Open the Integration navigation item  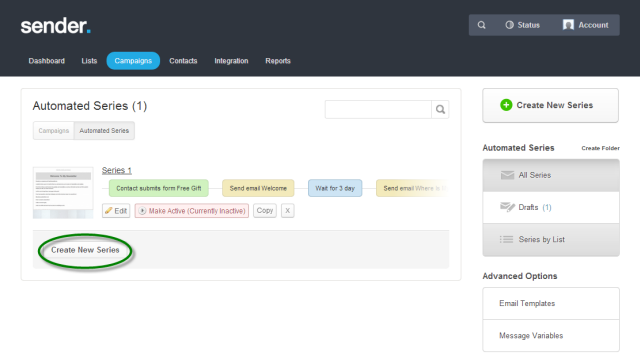pyautogui.click(x=231, y=61)
